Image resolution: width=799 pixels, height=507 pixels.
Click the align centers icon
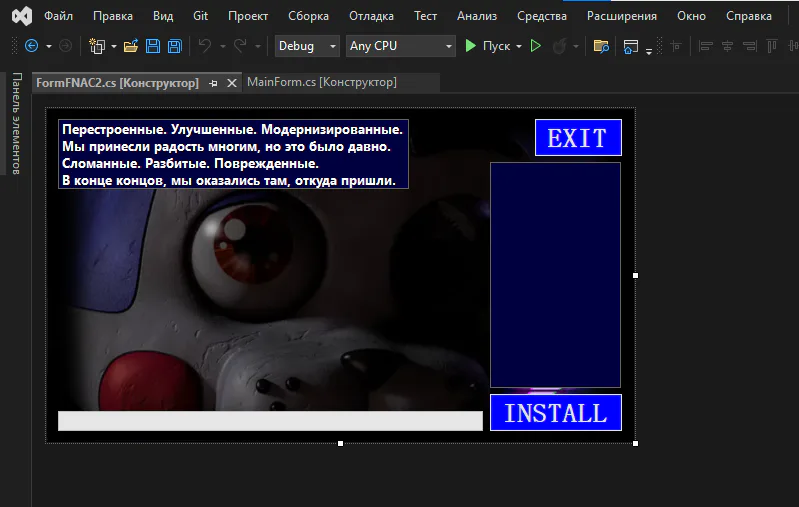pos(728,46)
